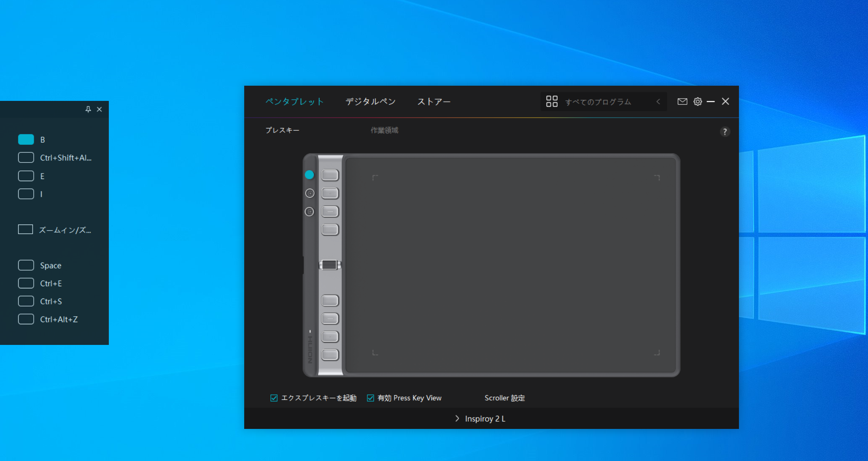Open the ストアー store tab
868x461 pixels.
[434, 101]
